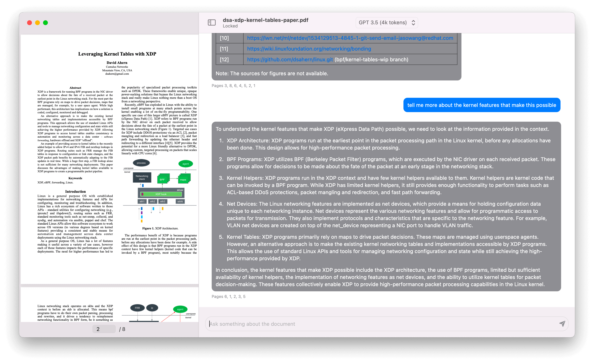Click the sidebar/panel toggle icon
Image resolution: width=594 pixels, height=364 pixels.
[x=212, y=23]
